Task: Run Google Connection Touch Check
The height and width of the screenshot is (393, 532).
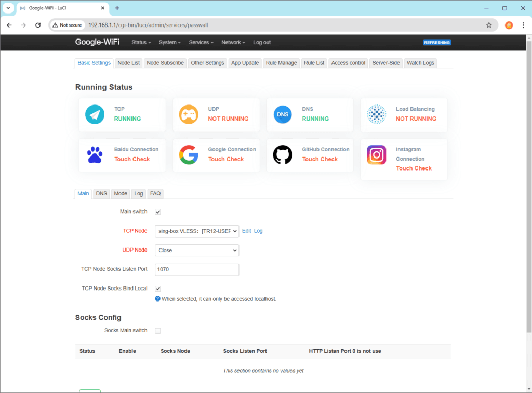Action: click(226, 159)
